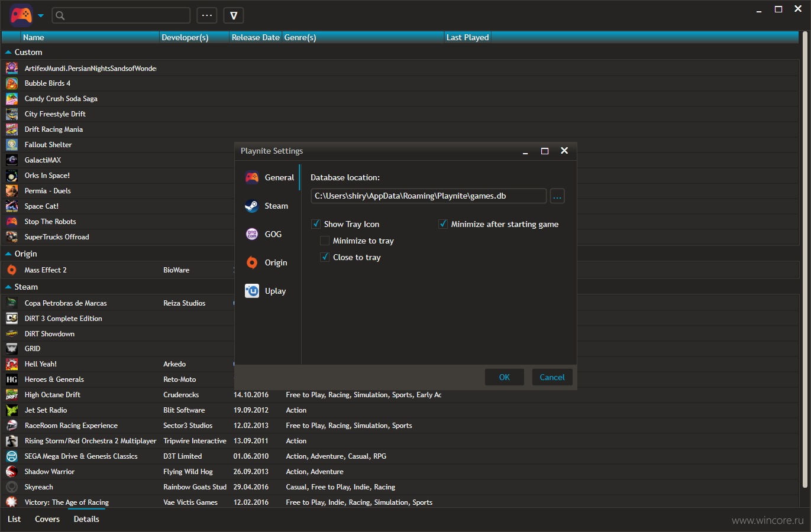This screenshot has width=811, height=532.
Task: Select the RaceRoom Racing Experience row
Action: (400, 426)
